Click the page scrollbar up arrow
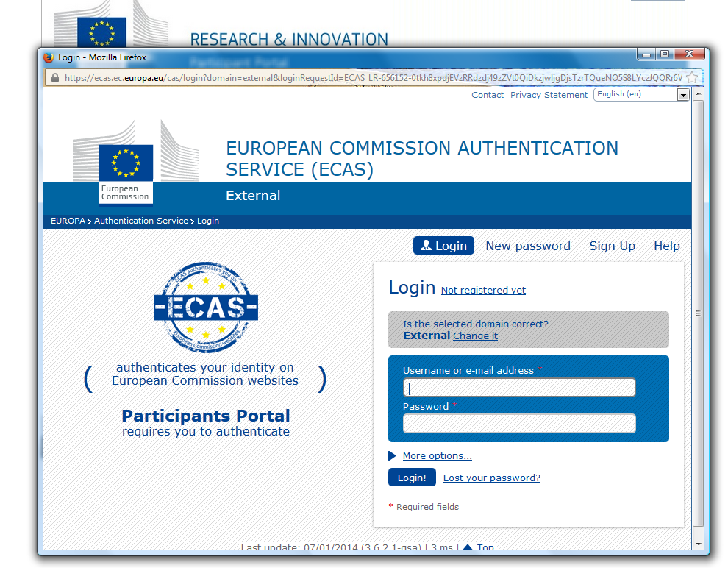 pyautogui.click(x=699, y=94)
